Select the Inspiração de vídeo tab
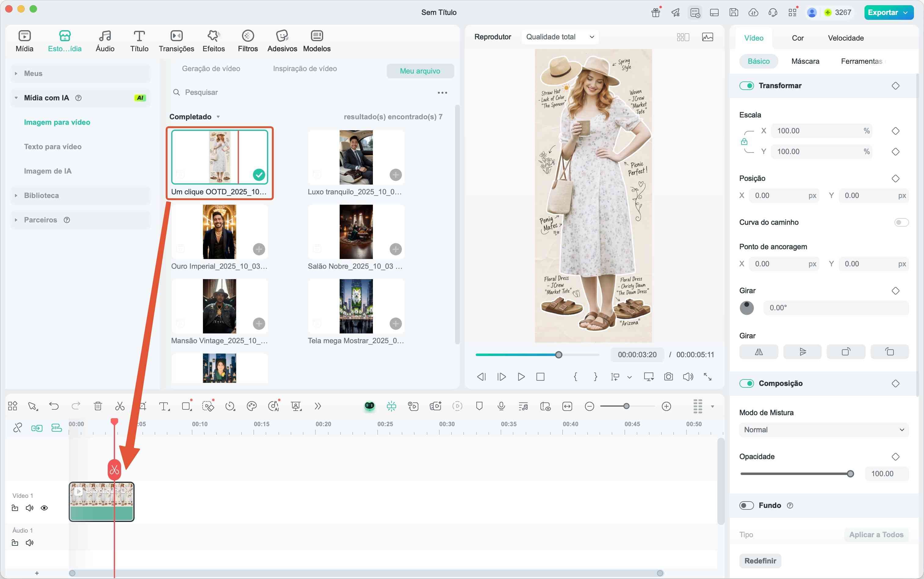 tap(305, 69)
